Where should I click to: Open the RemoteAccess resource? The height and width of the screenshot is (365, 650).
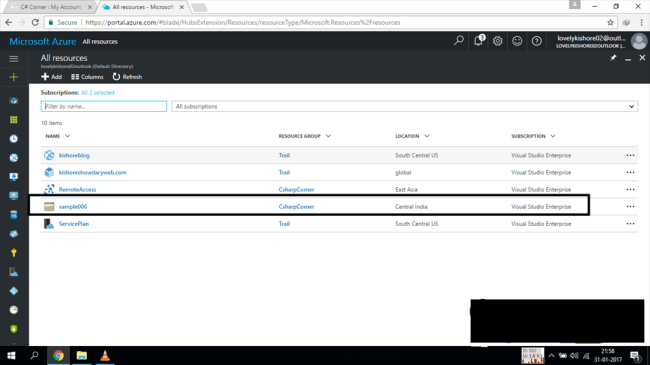78,190
